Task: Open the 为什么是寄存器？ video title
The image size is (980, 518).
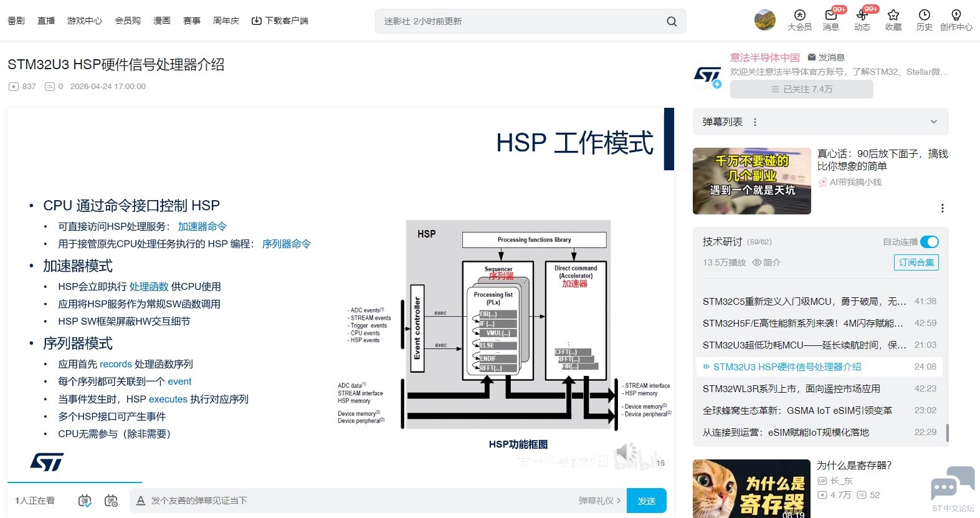Action: coord(854,465)
